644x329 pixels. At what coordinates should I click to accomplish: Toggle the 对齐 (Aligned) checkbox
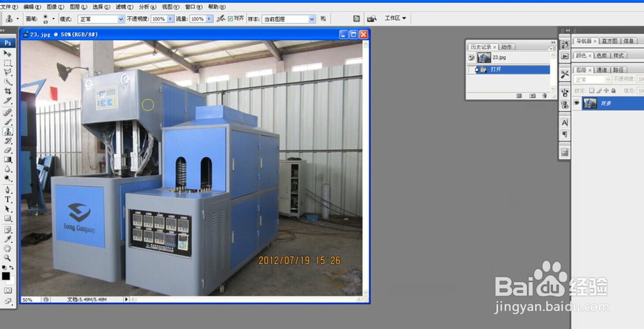pos(230,19)
